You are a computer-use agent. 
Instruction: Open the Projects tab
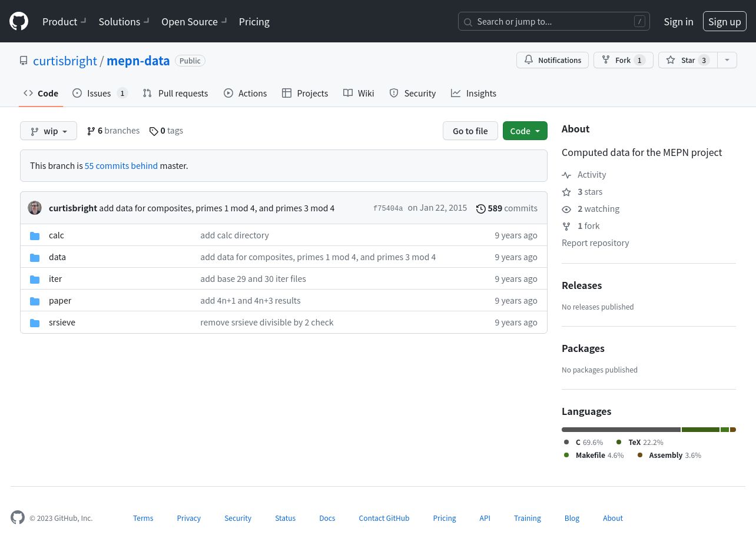305,93
